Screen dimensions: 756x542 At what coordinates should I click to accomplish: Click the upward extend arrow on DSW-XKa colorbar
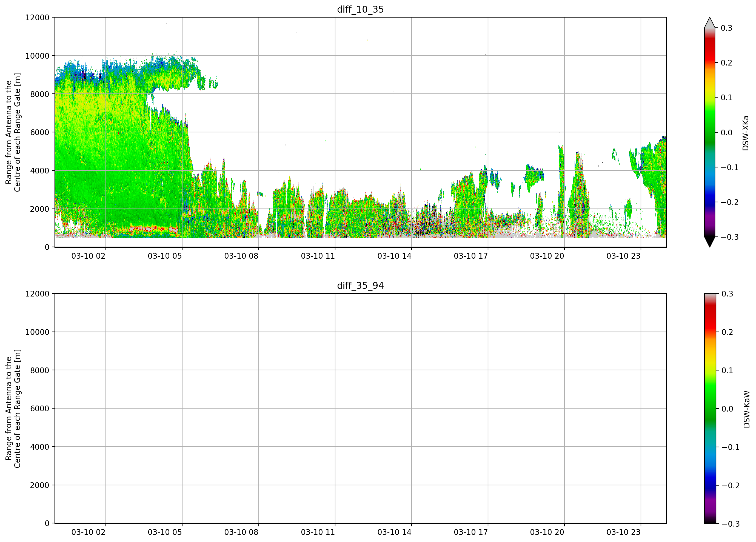tap(710, 22)
